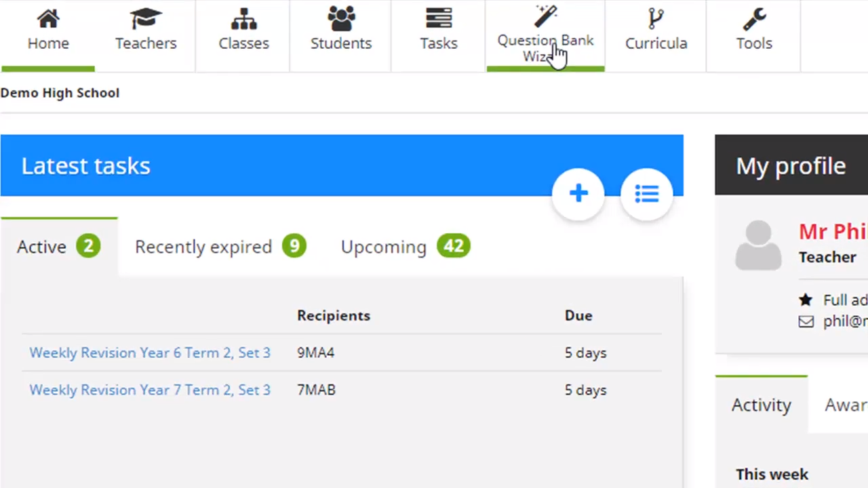Open Curricula via branch icon

click(656, 19)
